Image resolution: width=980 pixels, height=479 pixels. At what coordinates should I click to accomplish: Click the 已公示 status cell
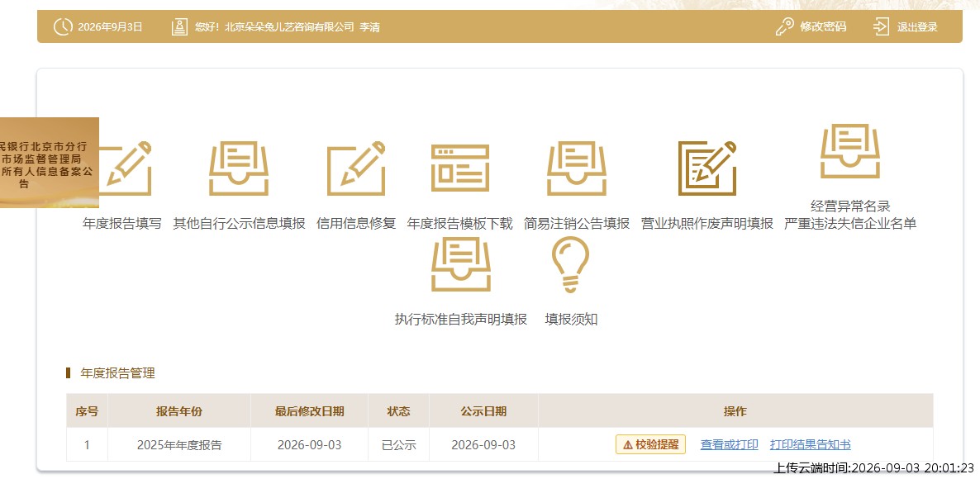[x=399, y=445]
